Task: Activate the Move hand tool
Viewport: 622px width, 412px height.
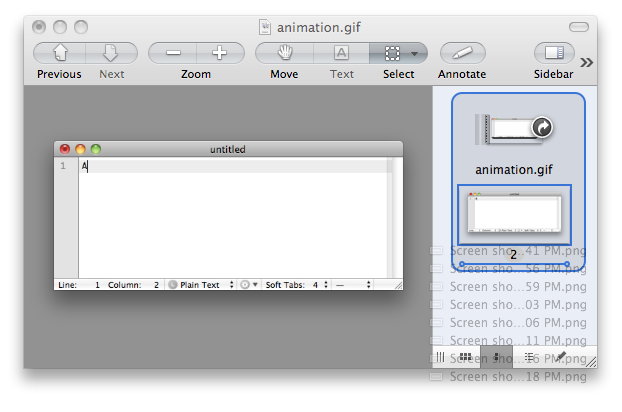Action: point(284,53)
